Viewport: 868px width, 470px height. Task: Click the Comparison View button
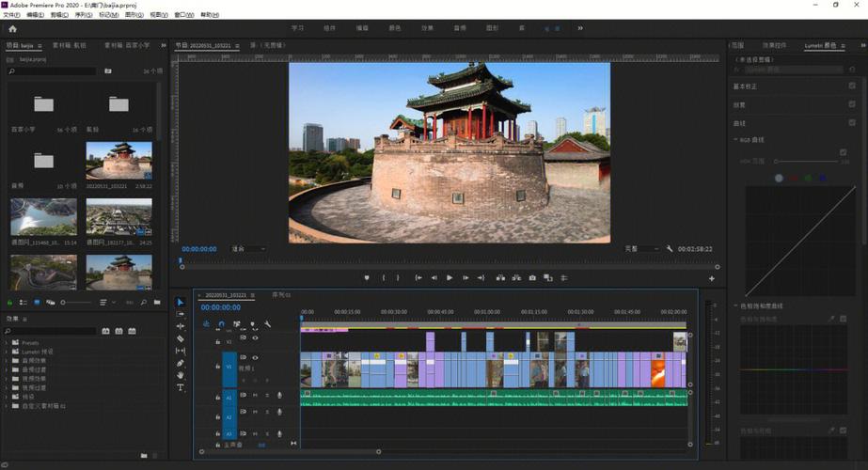pos(548,278)
